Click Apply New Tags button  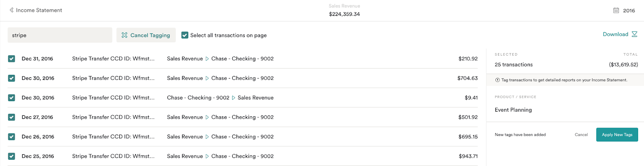point(617,135)
